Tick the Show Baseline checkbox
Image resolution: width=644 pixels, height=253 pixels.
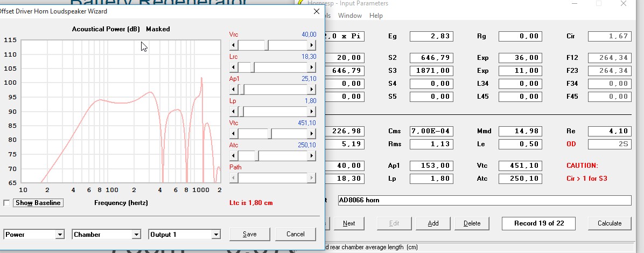6,203
